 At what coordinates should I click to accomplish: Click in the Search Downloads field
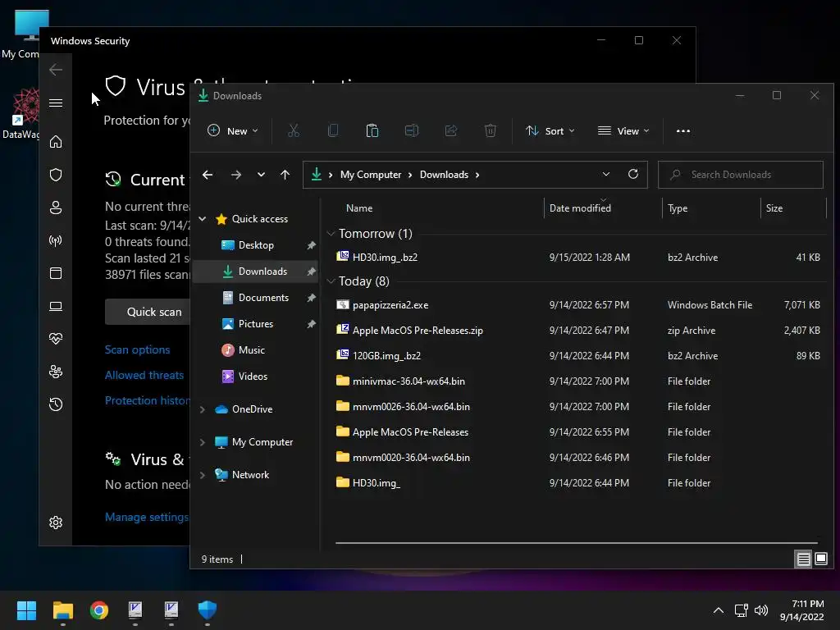[741, 175]
